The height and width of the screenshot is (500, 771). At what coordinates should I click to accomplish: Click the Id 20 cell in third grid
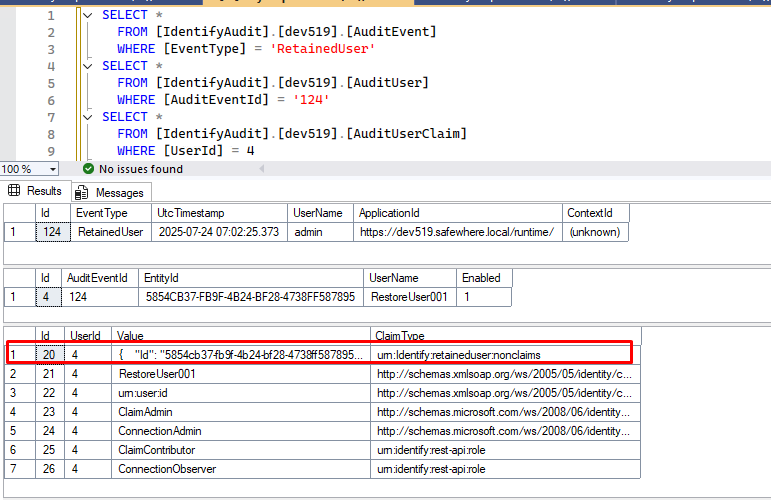click(x=50, y=355)
